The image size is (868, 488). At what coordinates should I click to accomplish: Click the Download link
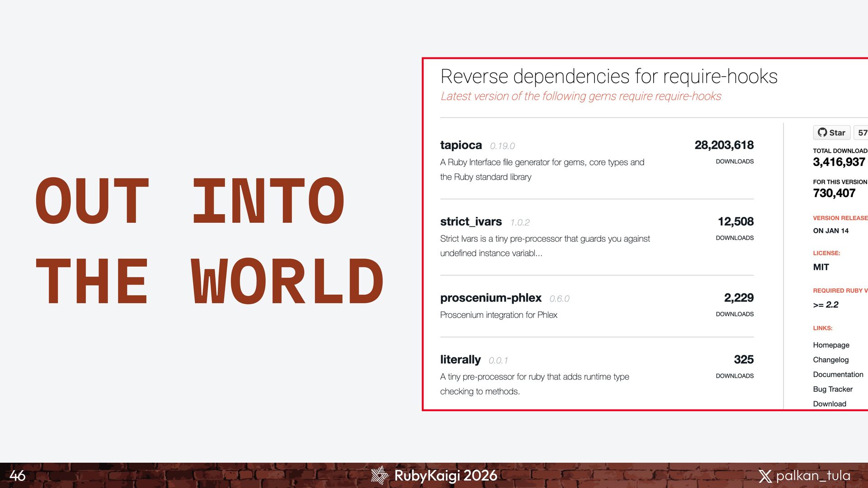tap(829, 404)
